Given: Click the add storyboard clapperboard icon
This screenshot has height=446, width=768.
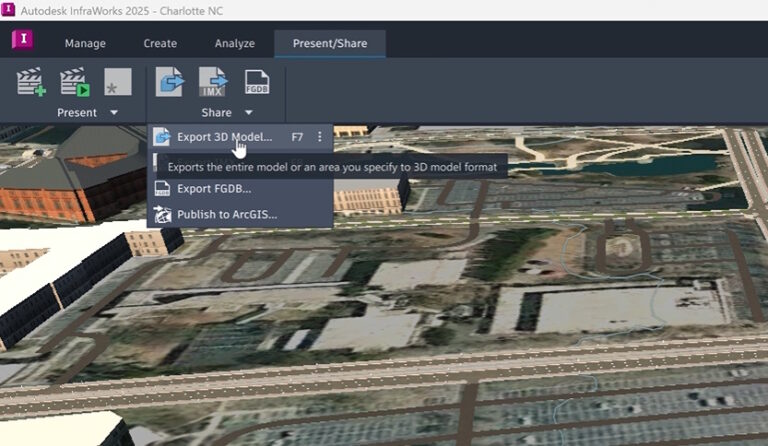Looking at the screenshot, I should point(31,81).
